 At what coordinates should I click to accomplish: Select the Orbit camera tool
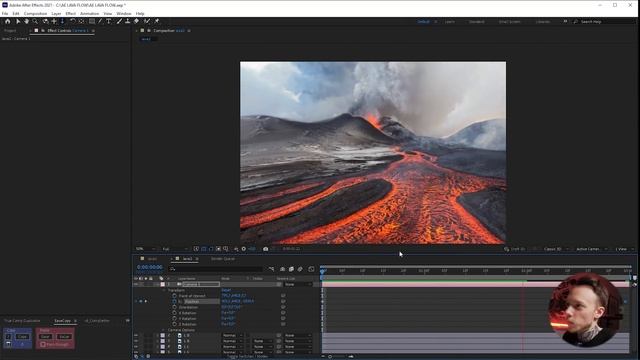click(x=45, y=21)
